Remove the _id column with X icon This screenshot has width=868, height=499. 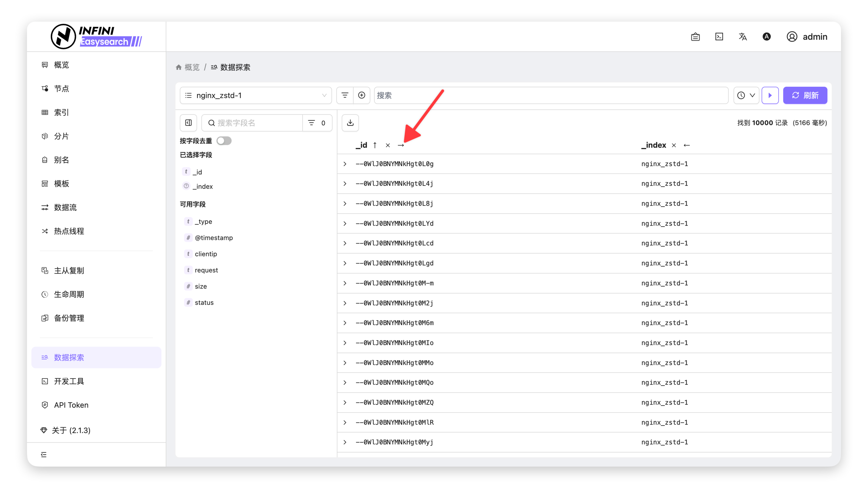388,145
